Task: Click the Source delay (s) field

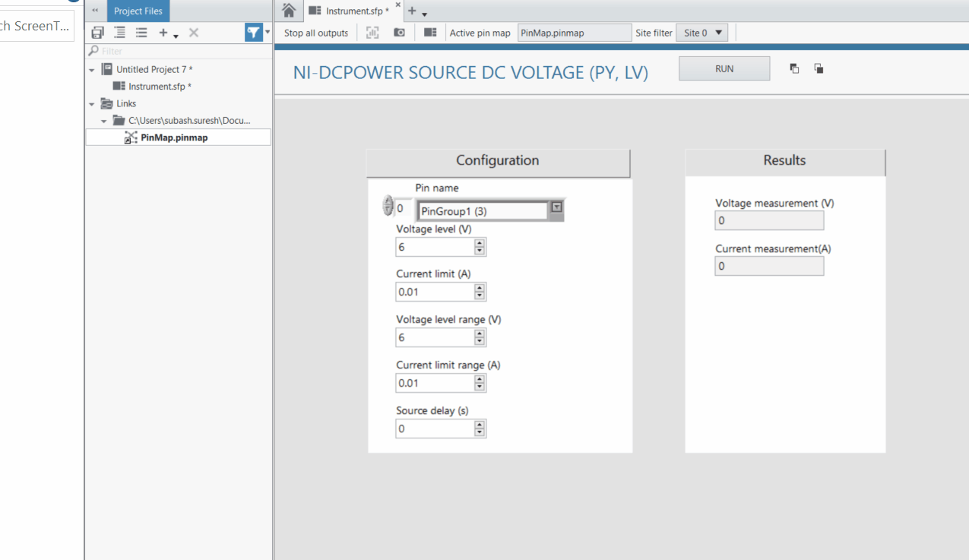Action: [435, 429]
